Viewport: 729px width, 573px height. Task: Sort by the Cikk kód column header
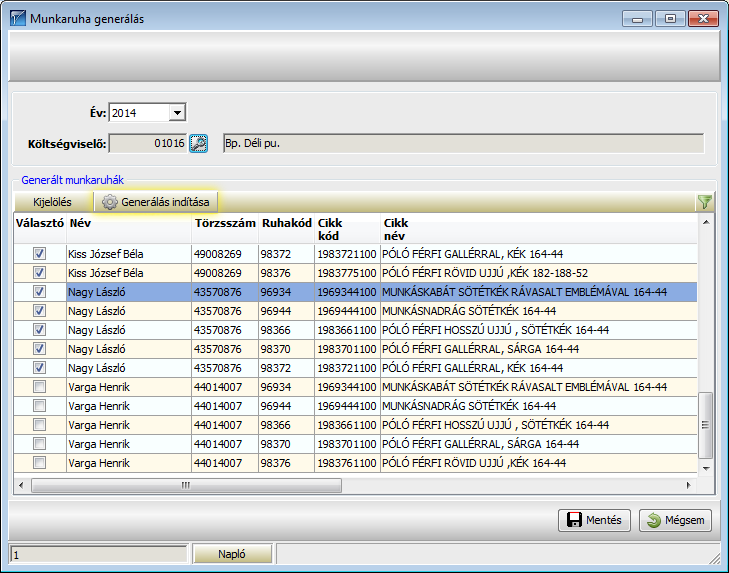[347, 229]
